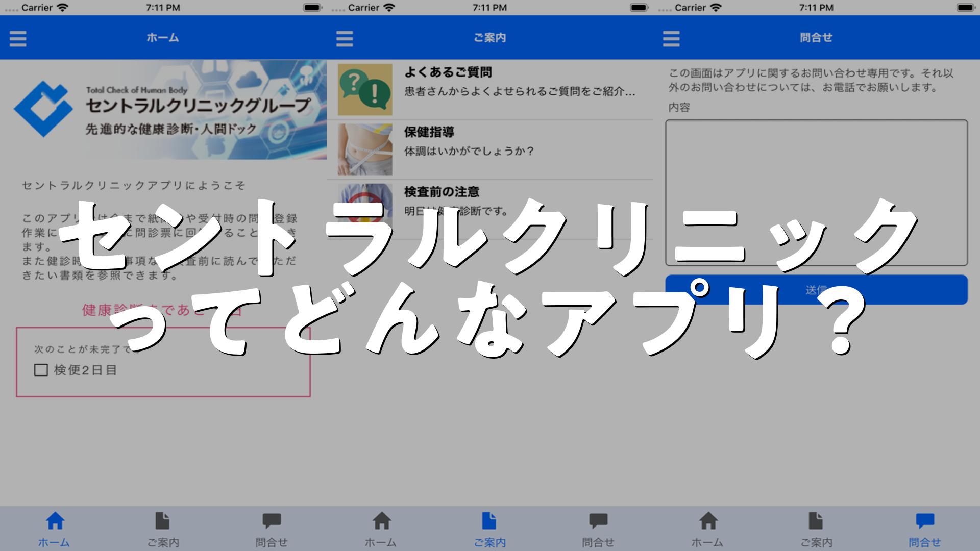The width and height of the screenshot is (980, 551).
Task: Tap 次のことが未完了です notice text
Action: tap(87, 349)
